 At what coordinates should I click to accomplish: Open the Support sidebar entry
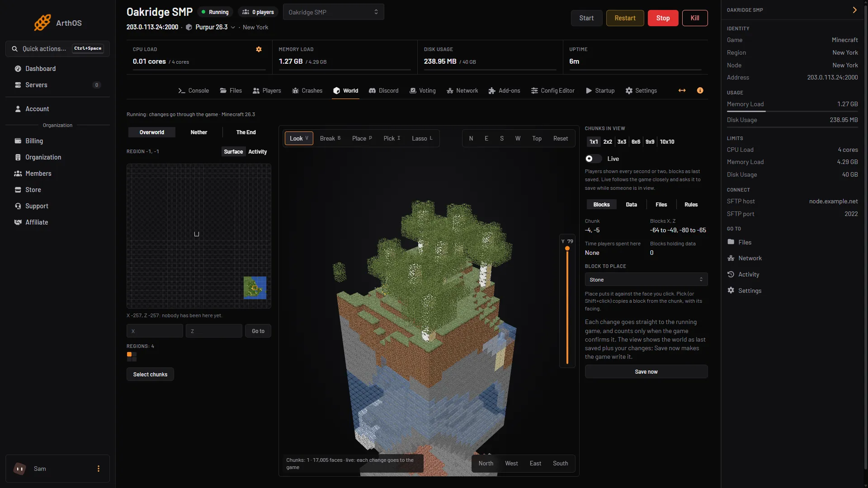click(57, 206)
